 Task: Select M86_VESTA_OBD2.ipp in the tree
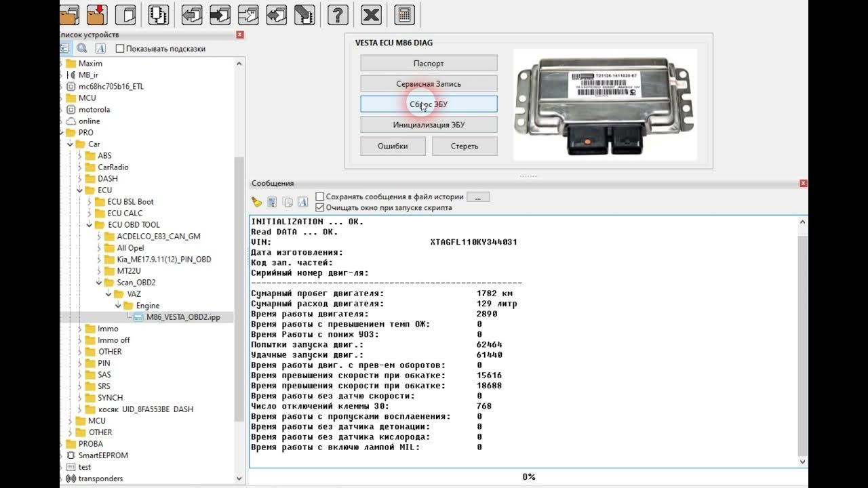point(183,317)
